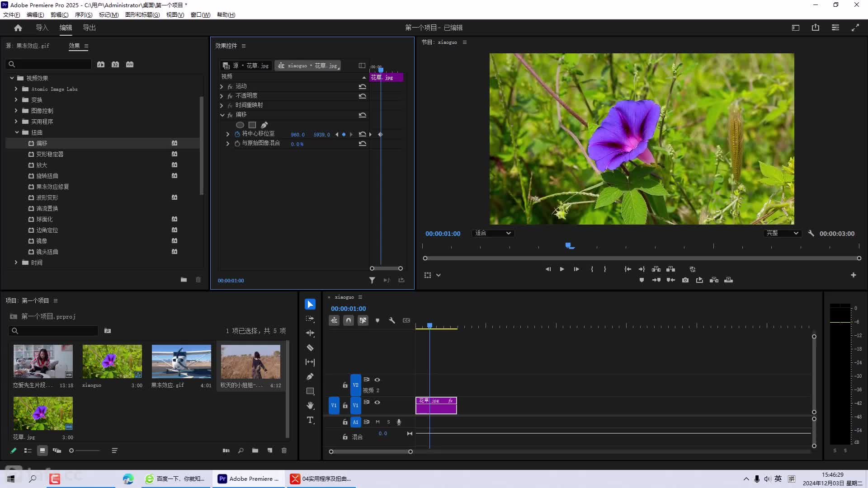Open the 窗口(W) menu
Image resolution: width=868 pixels, height=488 pixels.
pos(200,15)
